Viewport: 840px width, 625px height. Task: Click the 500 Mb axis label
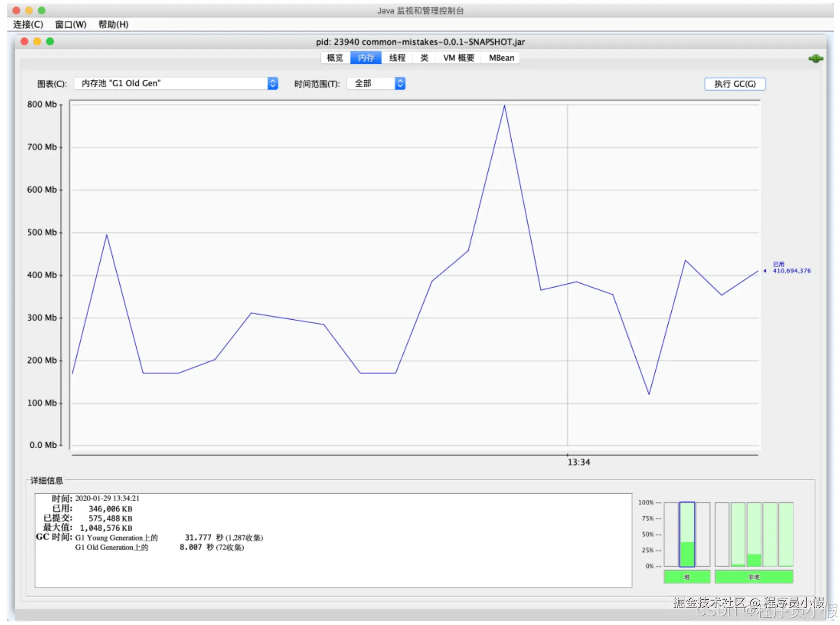[42, 232]
